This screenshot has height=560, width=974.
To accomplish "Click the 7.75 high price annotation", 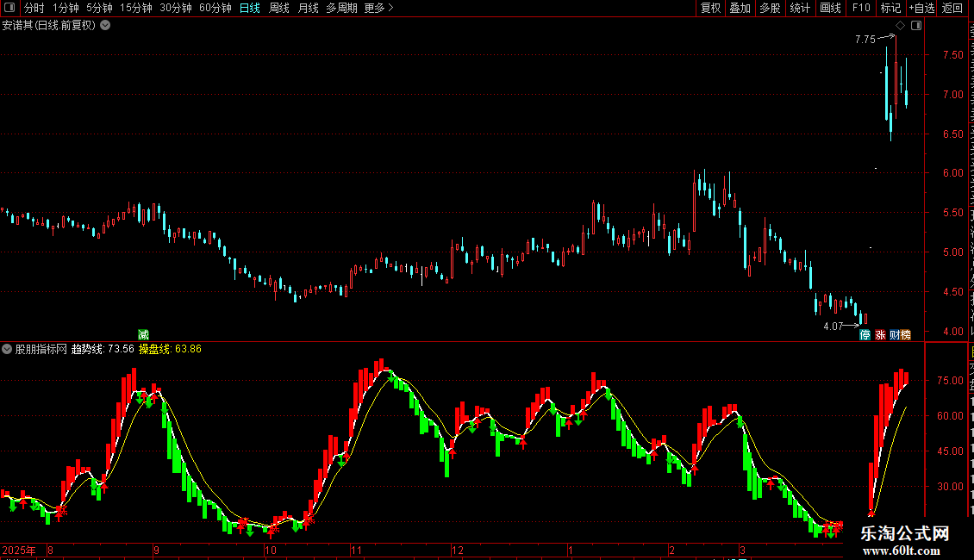I will (x=865, y=39).
